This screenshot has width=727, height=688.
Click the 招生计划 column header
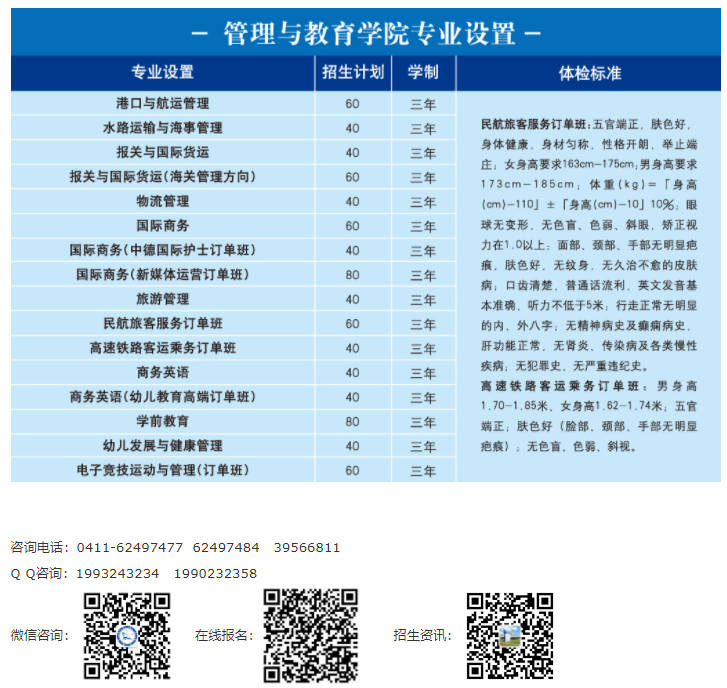point(352,73)
